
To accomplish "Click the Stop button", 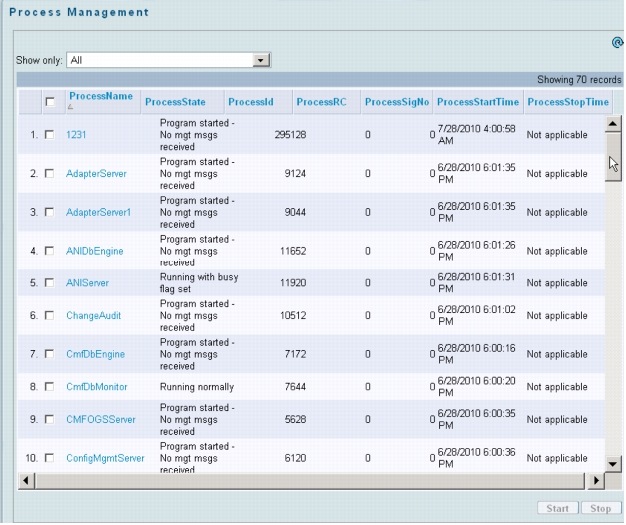I will pos(600,508).
